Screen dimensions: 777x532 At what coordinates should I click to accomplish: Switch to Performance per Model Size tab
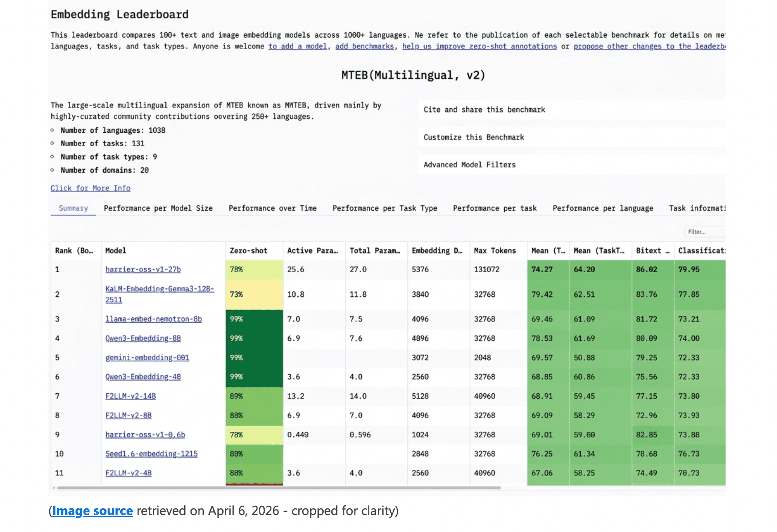coord(158,208)
